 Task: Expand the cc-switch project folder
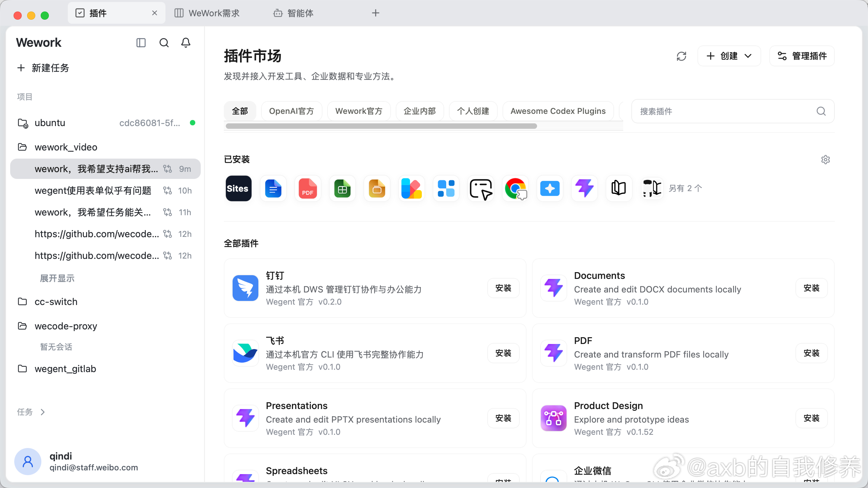pyautogui.click(x=22, y=302)
